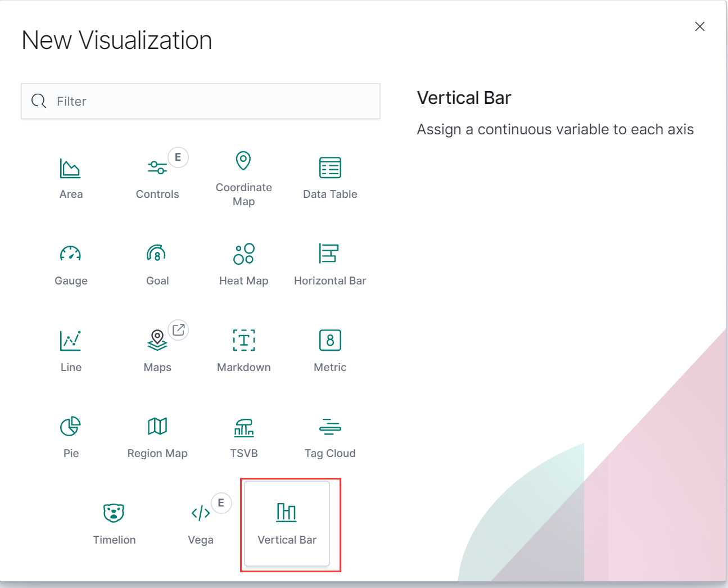The height and width of the screenshot is (588, 728).
Task: Click the experimental E badge on Vega
Action: pyautogui.click(x=221, y=503)
